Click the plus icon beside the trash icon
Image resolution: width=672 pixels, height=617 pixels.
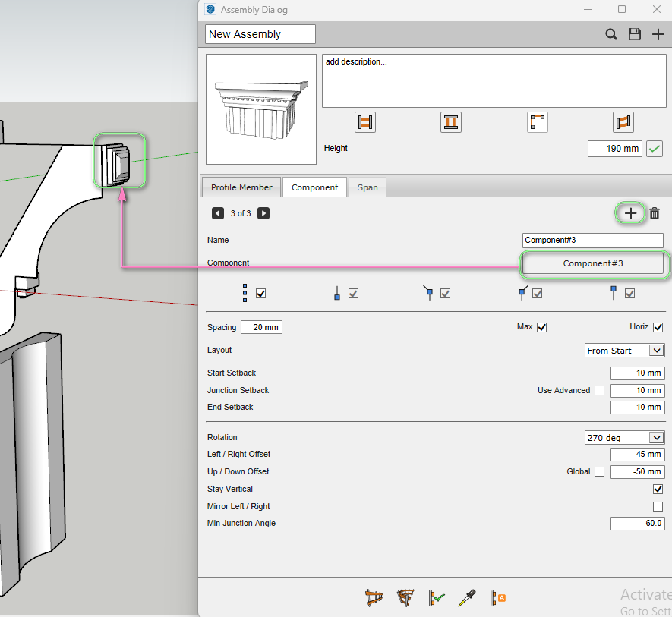(x=630, y=214)
